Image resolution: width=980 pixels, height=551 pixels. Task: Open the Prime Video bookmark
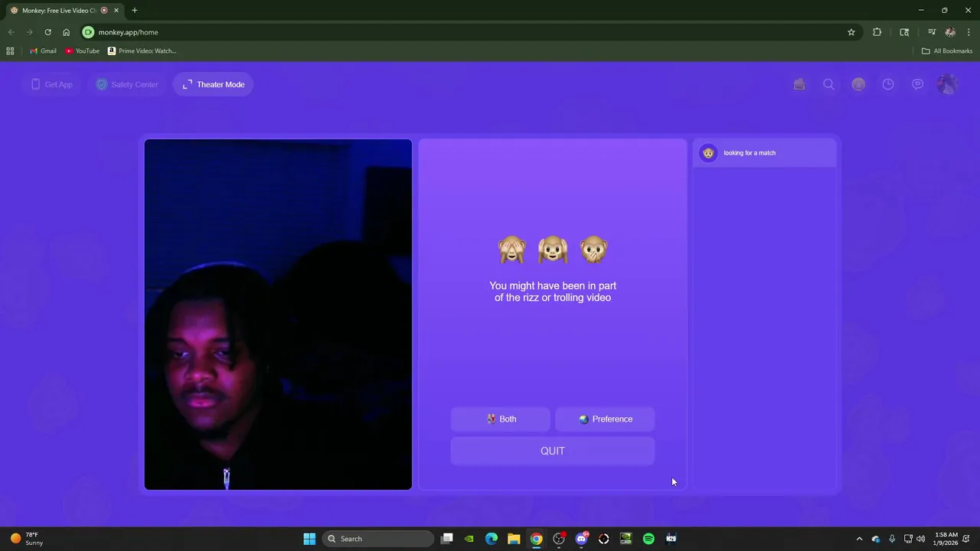142,51
